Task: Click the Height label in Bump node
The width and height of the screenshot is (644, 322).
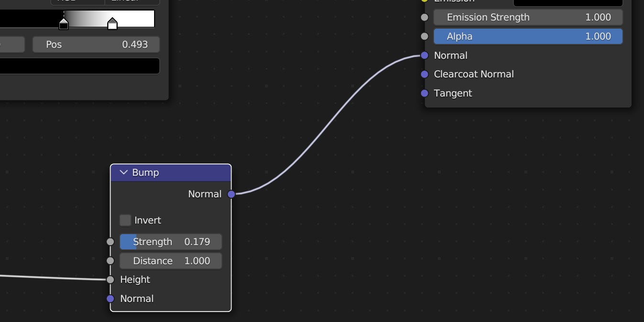Action: coord(135,279)
